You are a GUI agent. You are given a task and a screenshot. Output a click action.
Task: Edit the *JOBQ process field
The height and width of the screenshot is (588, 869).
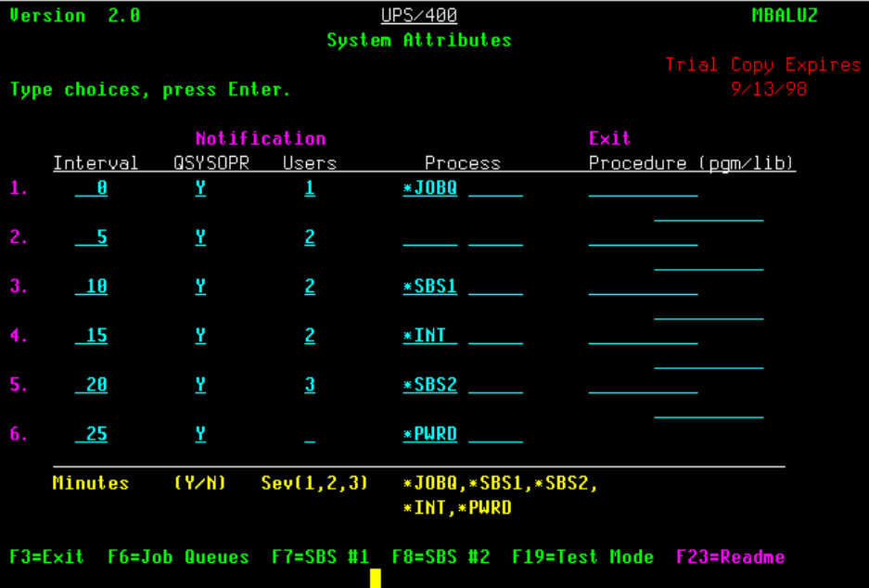pyautogui.click(x=430, y=188)
